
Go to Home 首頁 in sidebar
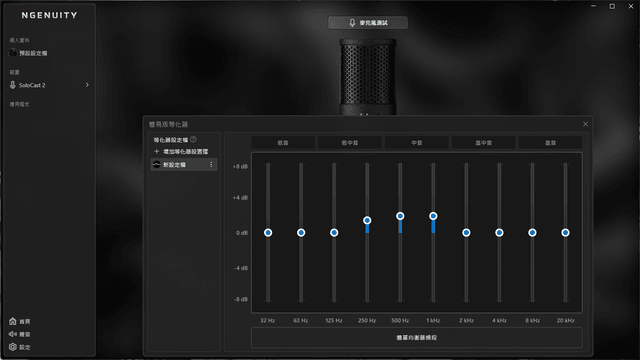[x=20, y=322]
